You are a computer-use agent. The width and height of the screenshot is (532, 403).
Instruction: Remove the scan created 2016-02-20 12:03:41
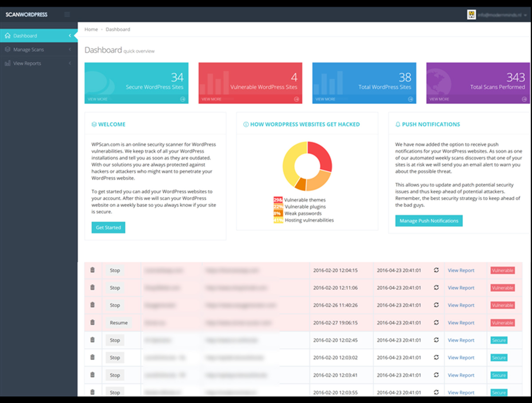pos(93,375)
